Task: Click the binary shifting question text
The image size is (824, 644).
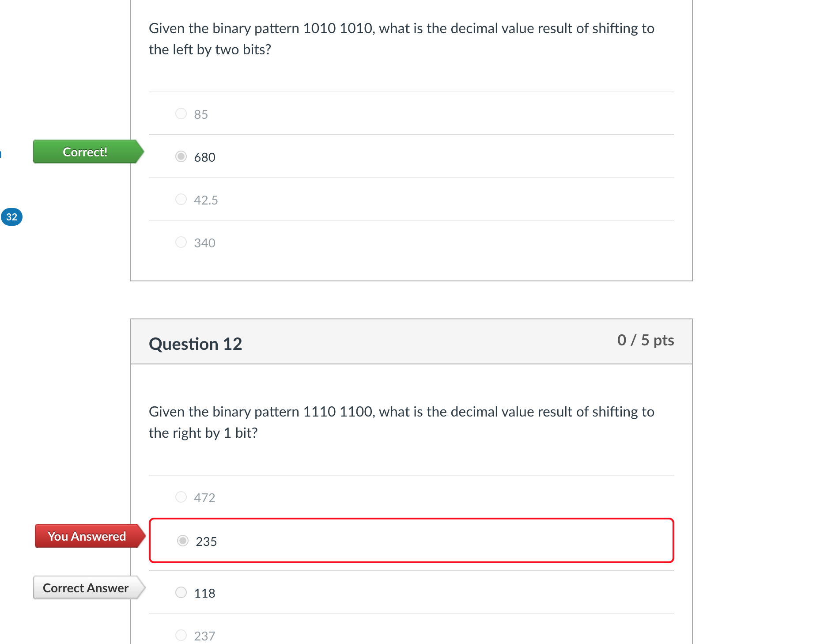Action: 401,38
